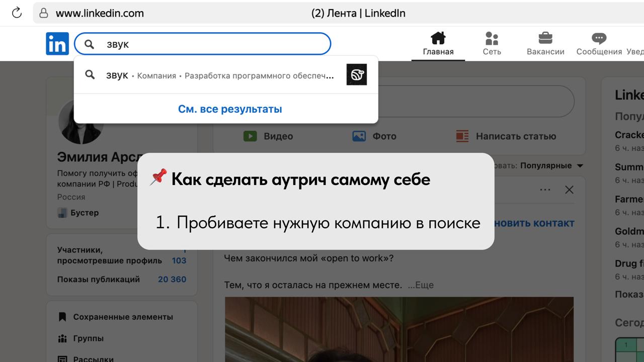Image resolution: width=644 pixels, height=362 pixels.
Task: Click into the search field containing звук
Action: pos(202,44)
